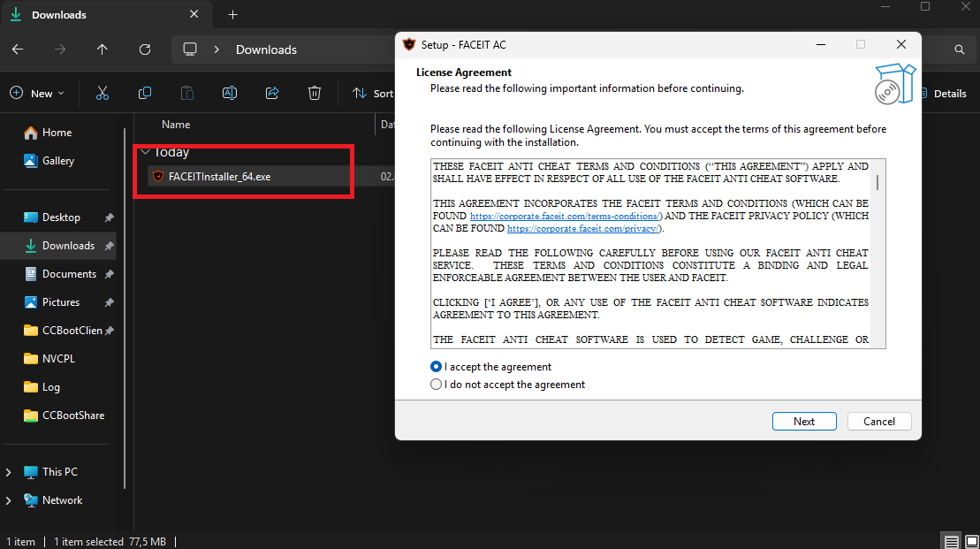Viewport: 980px width, 549px height.
Task: Click the Cut scissors icon in toolbar
Action: [102, 93]
